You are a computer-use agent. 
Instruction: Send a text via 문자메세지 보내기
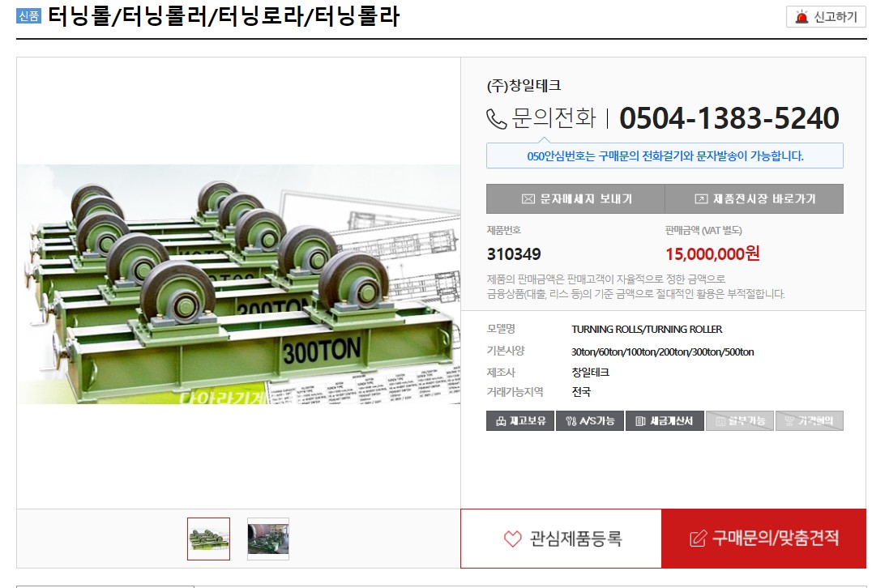pyautogui.click(x=575, y=199)
